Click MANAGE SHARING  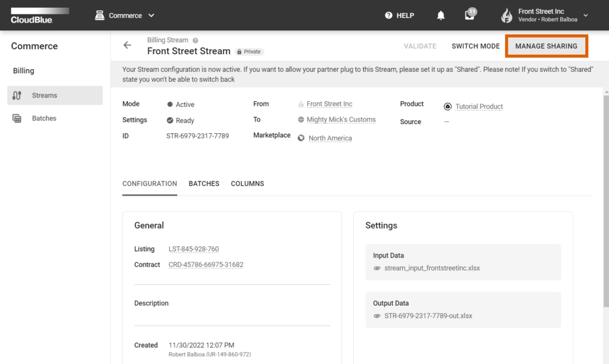[x=546, y=46]
